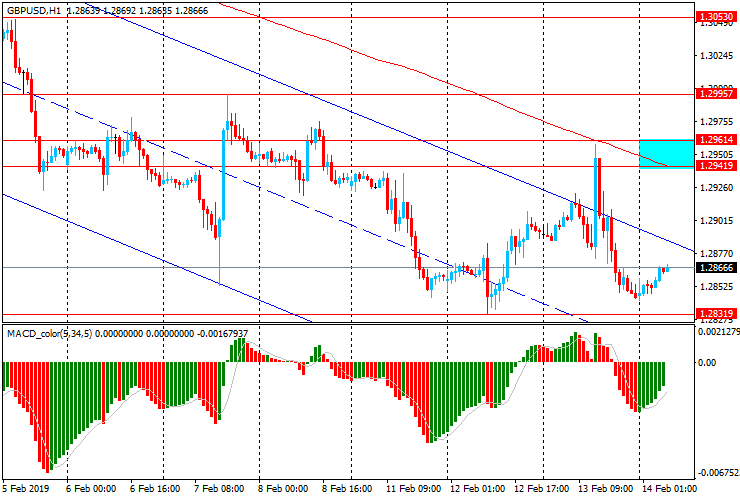Click the cyan target zone rectangle
740x500 pixels.
(666, 153)
